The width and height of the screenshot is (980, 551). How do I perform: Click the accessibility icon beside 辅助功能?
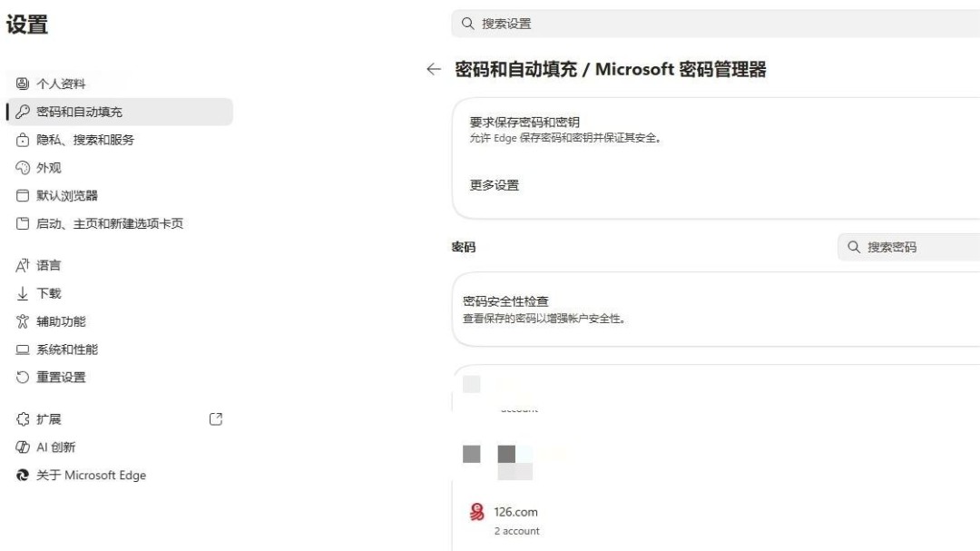[23, 321]
